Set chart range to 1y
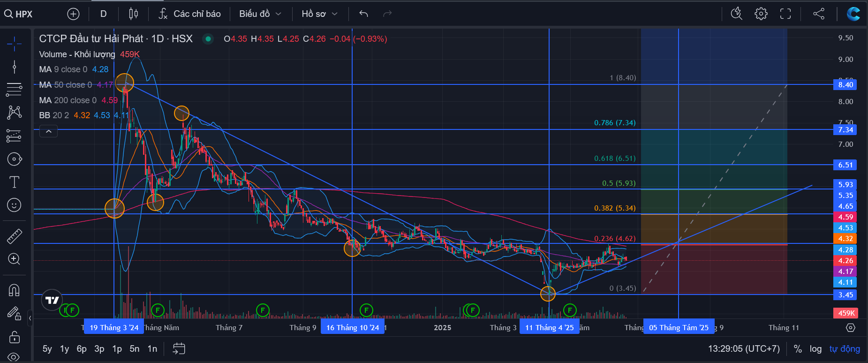 click(65, 349)
